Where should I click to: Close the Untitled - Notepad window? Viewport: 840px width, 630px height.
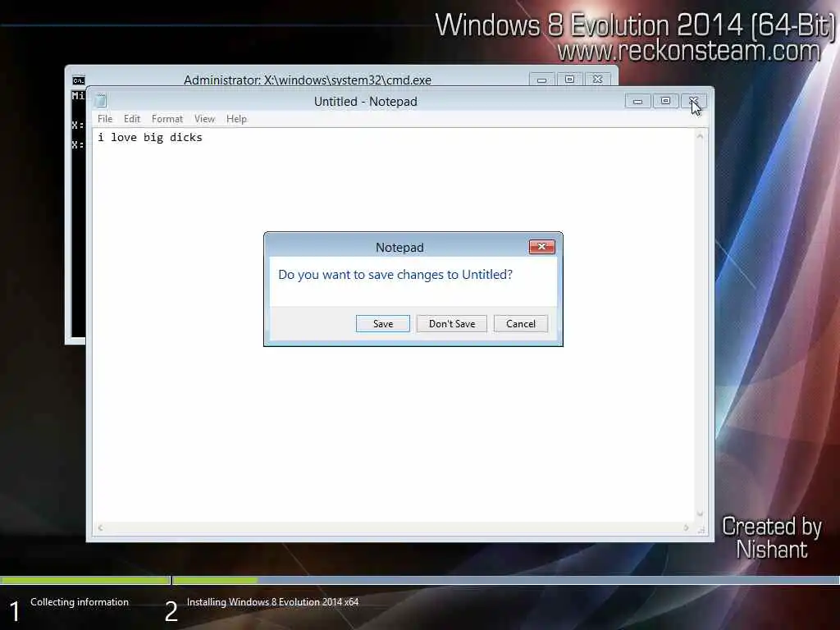[694, 101]
